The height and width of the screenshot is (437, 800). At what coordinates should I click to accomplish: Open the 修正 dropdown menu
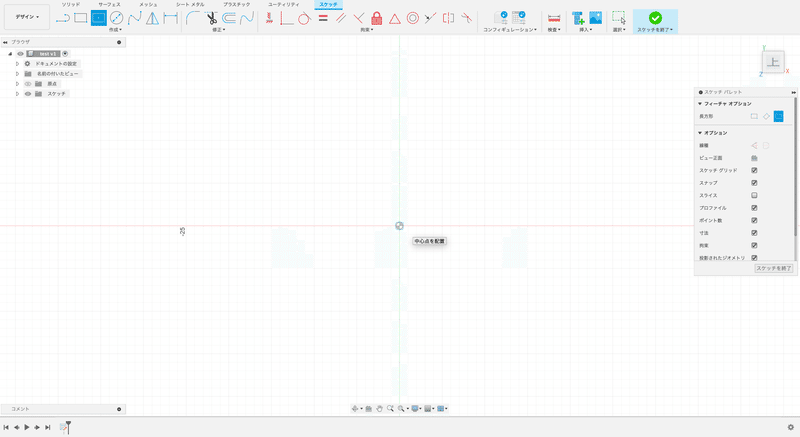point(218,30)
